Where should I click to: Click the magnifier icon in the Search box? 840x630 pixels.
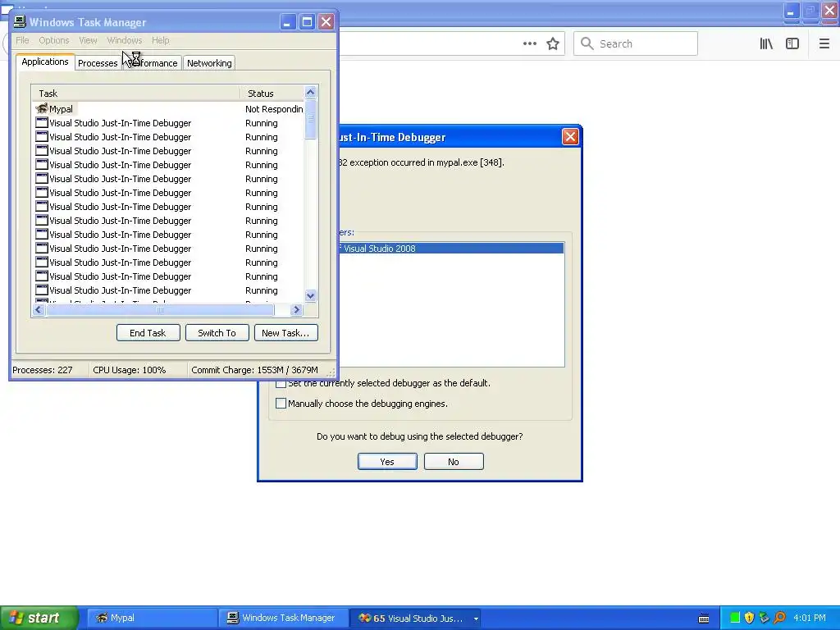pyautogui.click(x=587, y=43)
